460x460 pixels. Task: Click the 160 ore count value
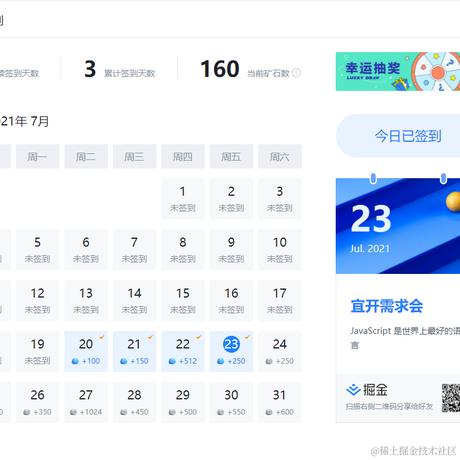click(x=220, y=69)
